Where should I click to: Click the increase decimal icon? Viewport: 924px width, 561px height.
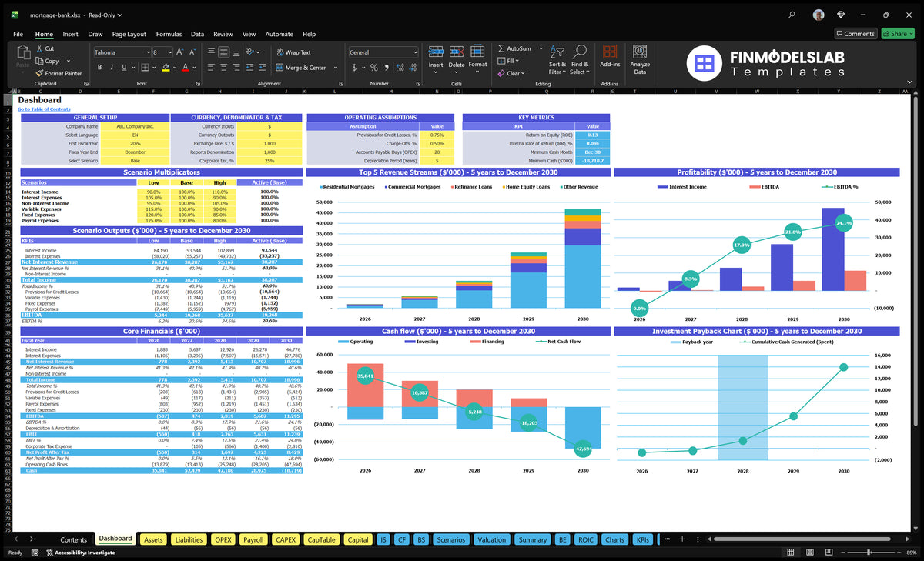[x=400, y=68]
